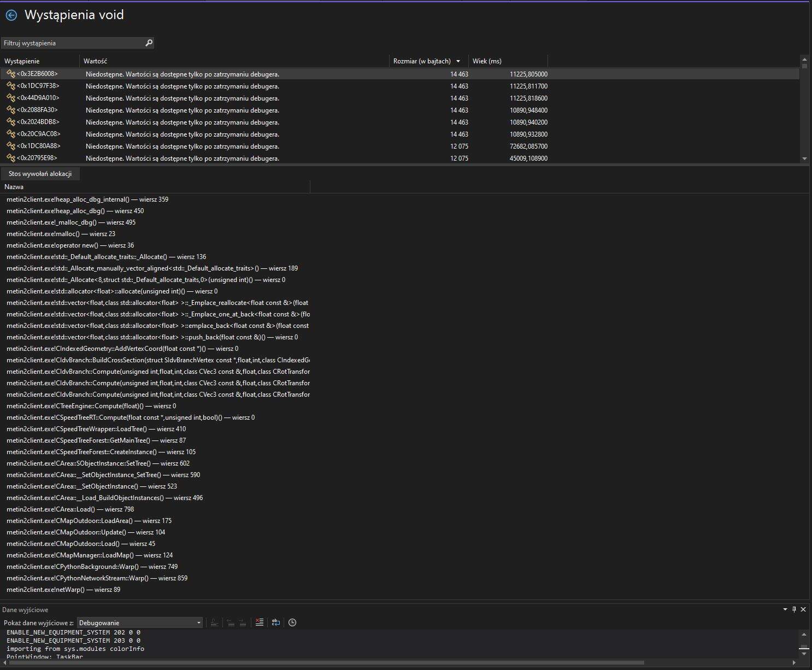Viewport: 812px width, 670px height.
Task: Select the 'operator new()' stack frame
Action: pyautogui.click(x=70, y=245)
